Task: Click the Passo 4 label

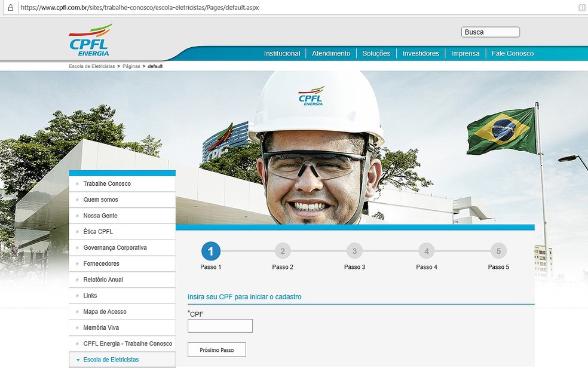Action: pos(427,267)
